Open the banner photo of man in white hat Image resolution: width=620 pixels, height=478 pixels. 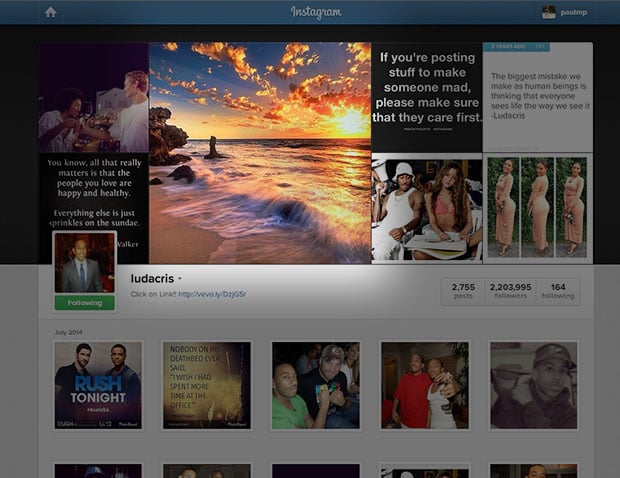point(427,208)
